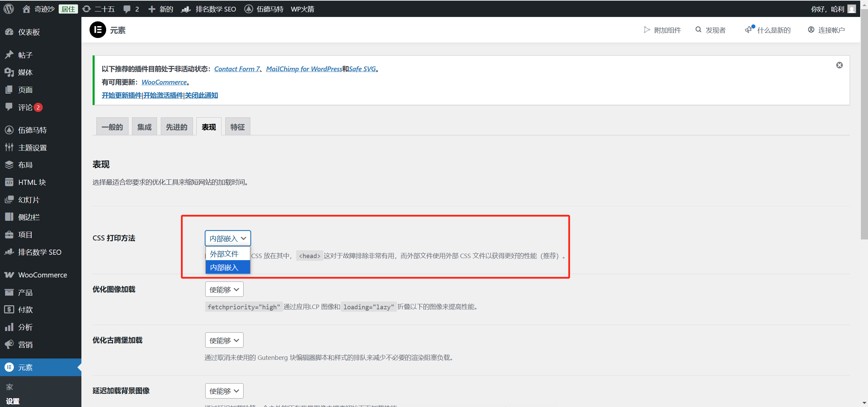The image size is (868, 407).
Task: Open WooCommerce in the sidebar
Action: coord(42,275)
